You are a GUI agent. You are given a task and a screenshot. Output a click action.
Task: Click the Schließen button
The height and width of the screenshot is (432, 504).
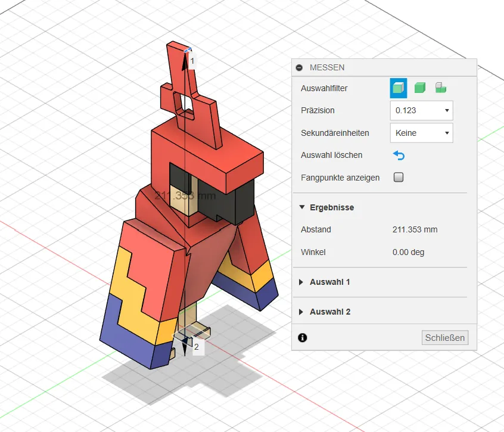pos(445,337)
